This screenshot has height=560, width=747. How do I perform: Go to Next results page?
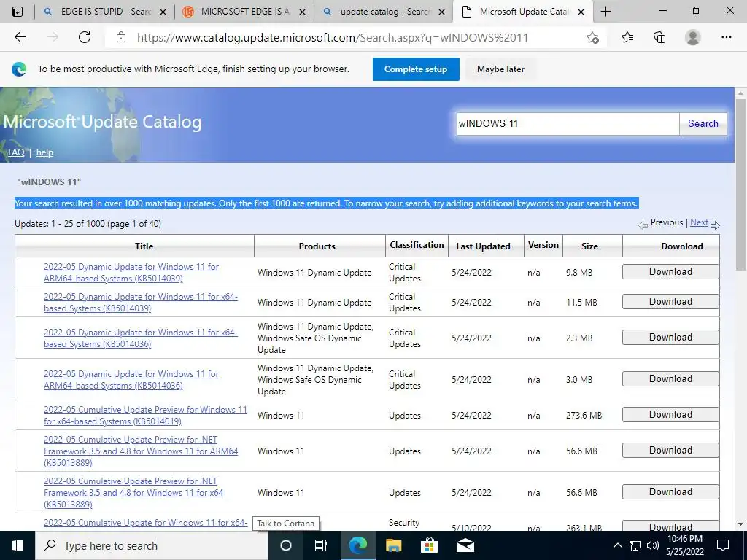pyautogui.click(x=699, y=222)
